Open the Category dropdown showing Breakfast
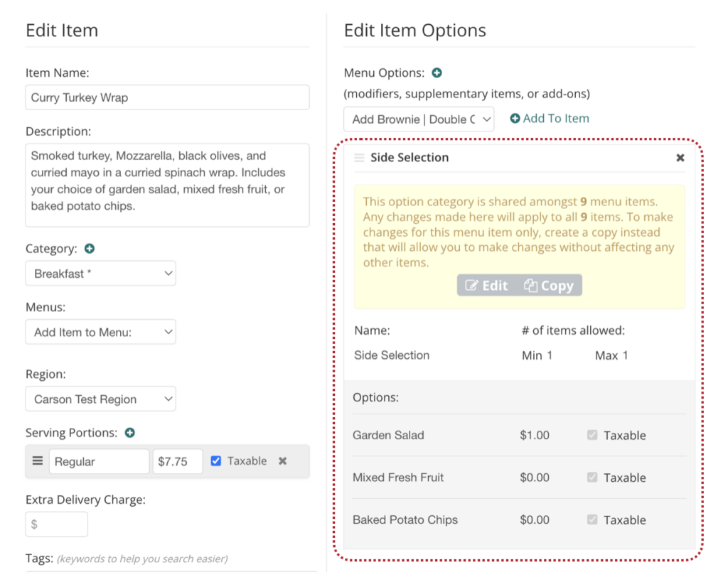The width and height of the screenshot is (728, 587). pyautogui.click(x=100, y=274)
